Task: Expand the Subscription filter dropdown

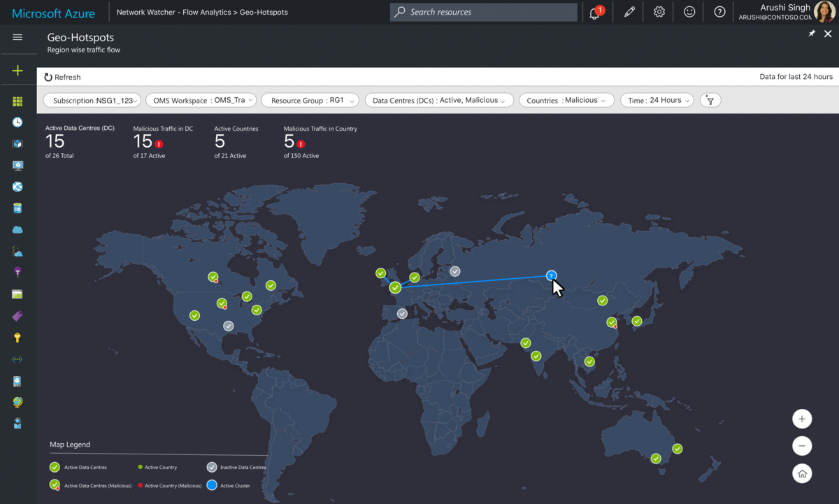Action: (x=92, y=101)
